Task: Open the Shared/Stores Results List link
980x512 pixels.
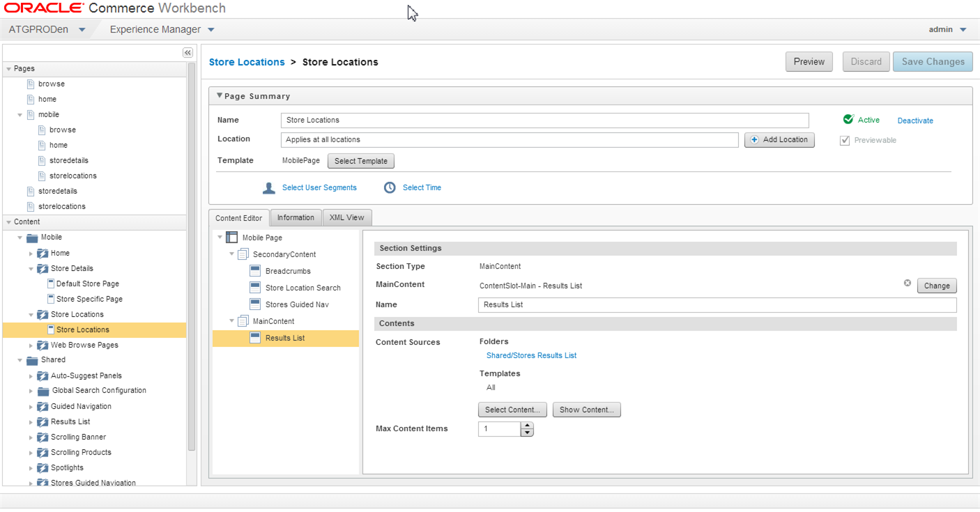Action: 532,356
